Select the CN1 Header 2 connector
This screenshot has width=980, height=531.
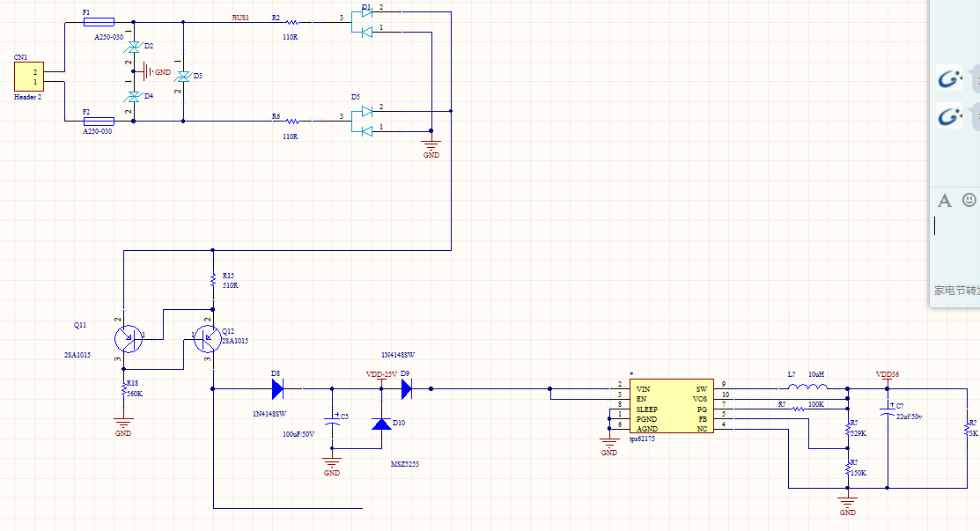click(29, 77)
